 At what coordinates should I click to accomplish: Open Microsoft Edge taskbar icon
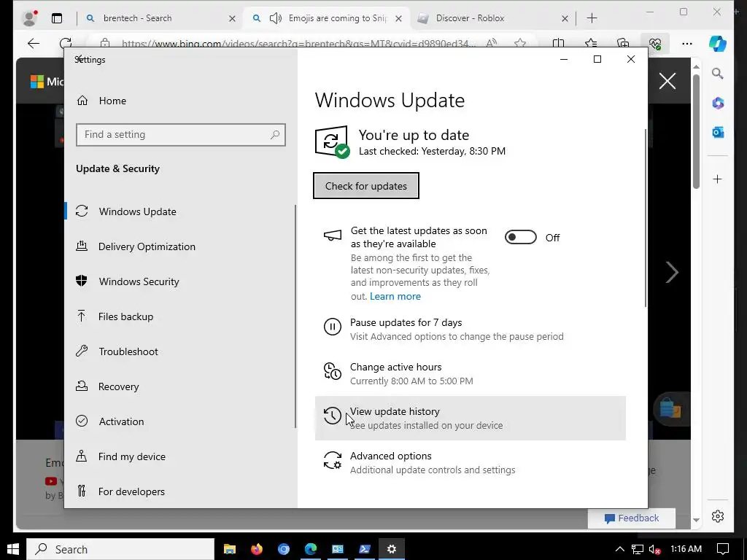pyautogui.click(x=311, y=549)
